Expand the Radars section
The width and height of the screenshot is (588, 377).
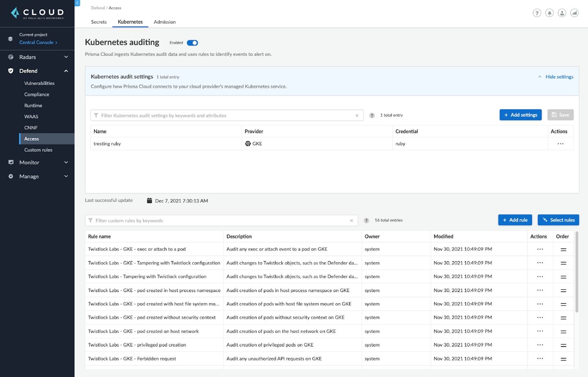click(37, 57)
